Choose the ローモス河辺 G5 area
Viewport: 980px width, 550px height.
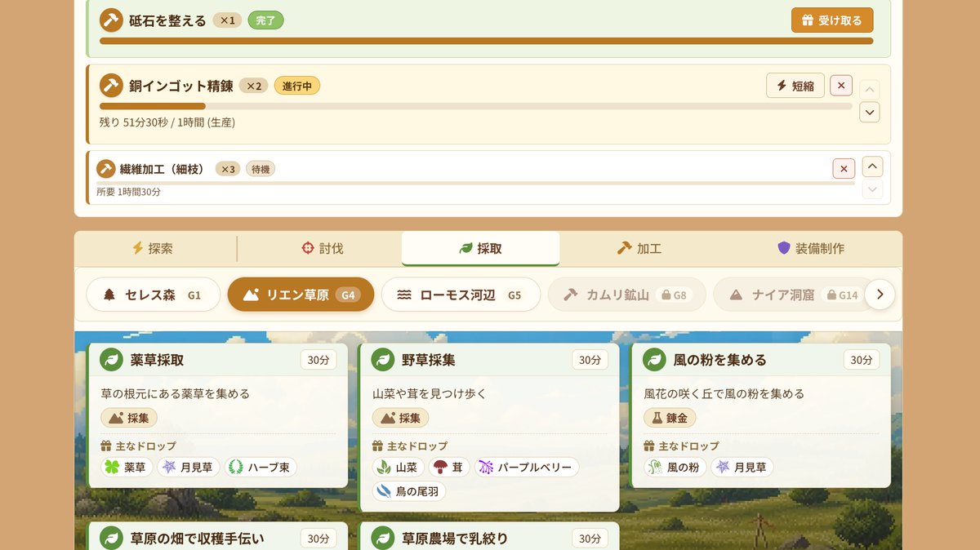pos(461,295)
